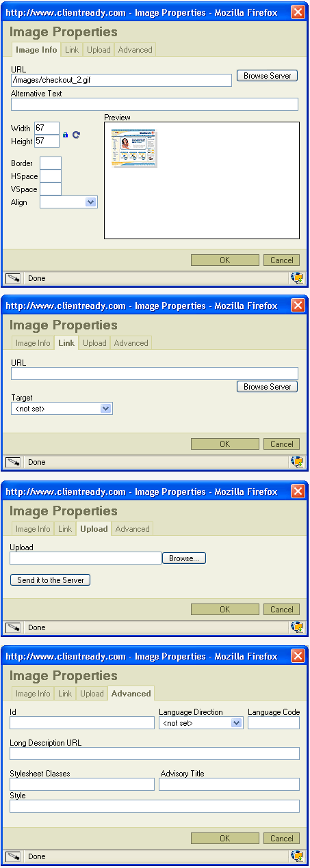The height and width of the screenshot is (868, 310).
Task: Click the Width field showing 67
Action: pyautogui.click(x=47, y=128)
